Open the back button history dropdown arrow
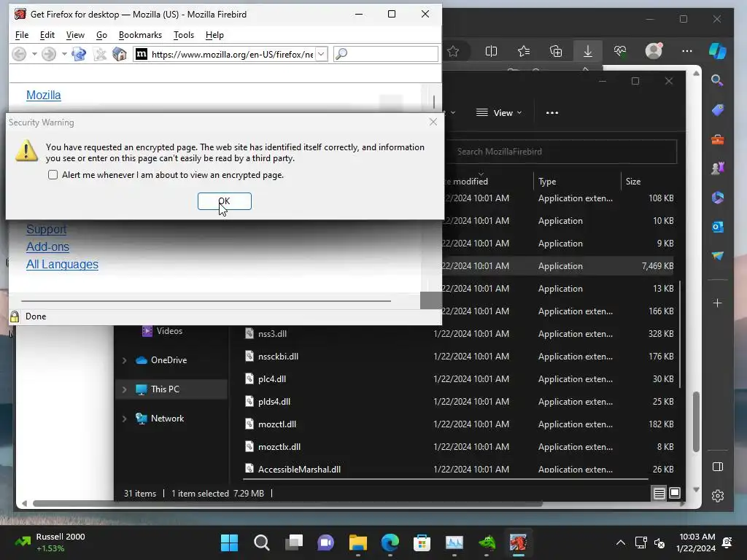Screen dimensions: 747x560 click(34, 54)
